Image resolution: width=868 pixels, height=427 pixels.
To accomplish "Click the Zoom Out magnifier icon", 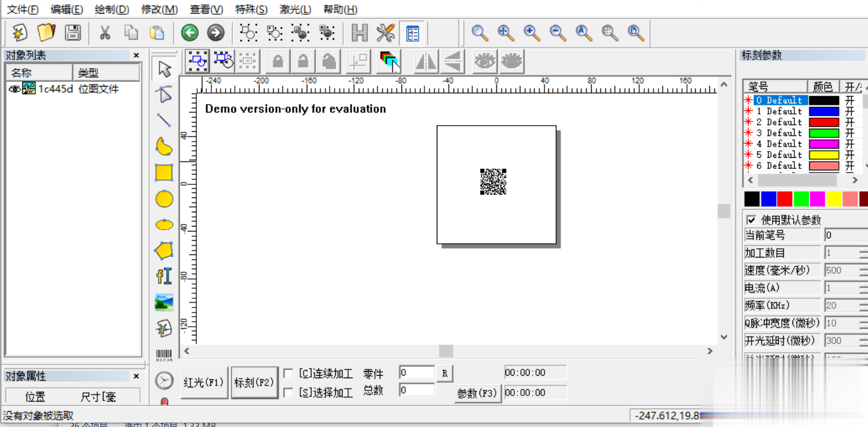I will pyautogui.click(x=558, y=33).
